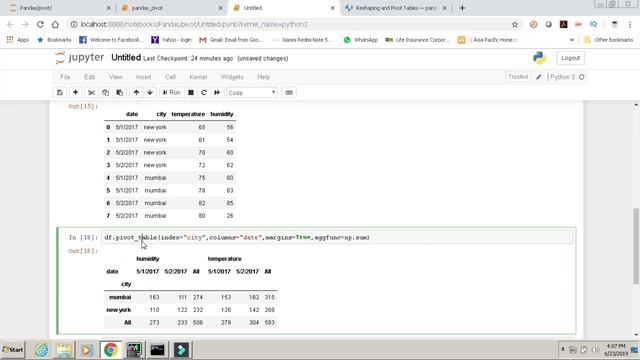
Task: Click the humidity column header in pivot output
Action: [x=148, y=259]
